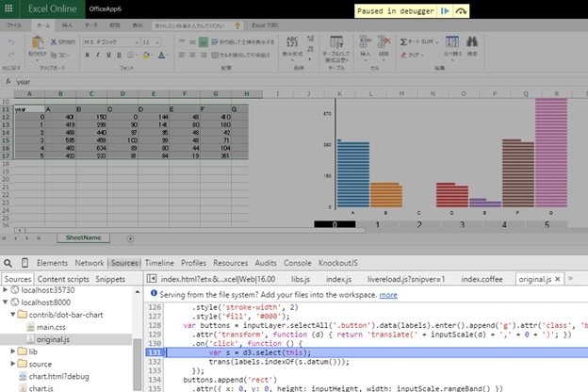Expand the source folder
The height and width of the screenshot is (392, 588).
pos(13,364)
